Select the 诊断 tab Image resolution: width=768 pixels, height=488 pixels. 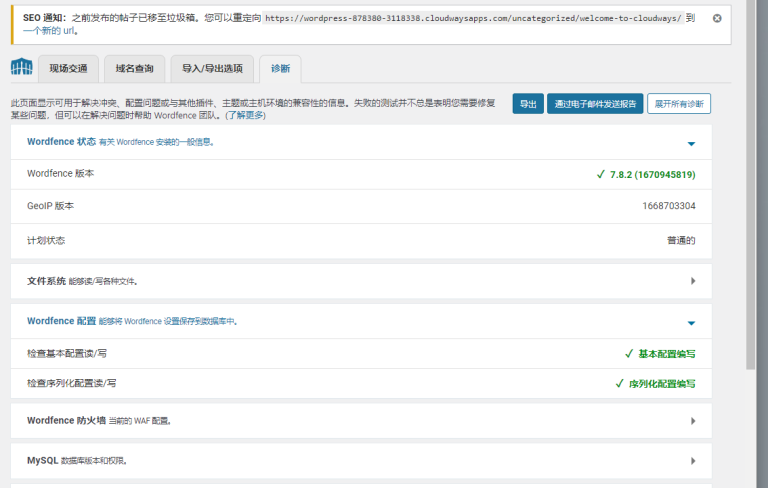pyautogui.click(x=280, y=69)
